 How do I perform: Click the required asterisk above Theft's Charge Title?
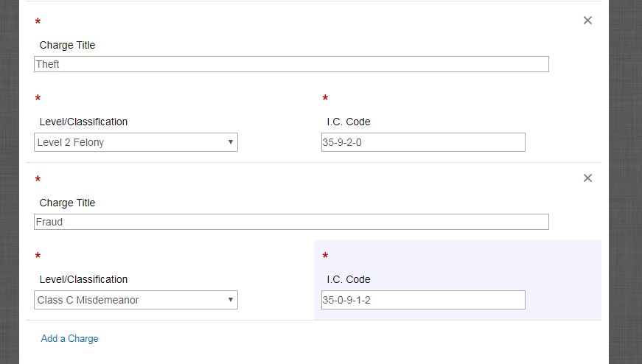coord(38,24)
